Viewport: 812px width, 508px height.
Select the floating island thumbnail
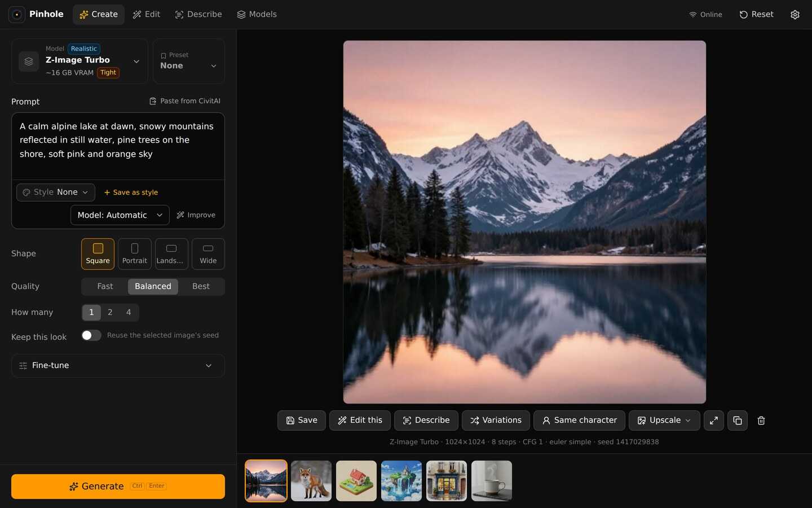[401, 481]
